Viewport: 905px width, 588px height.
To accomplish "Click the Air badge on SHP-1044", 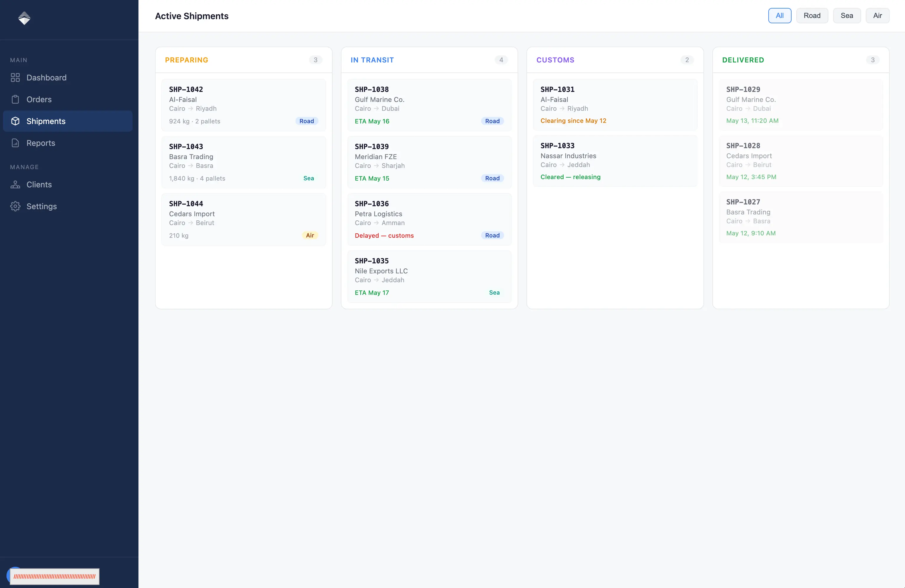I will coord(310,235).
